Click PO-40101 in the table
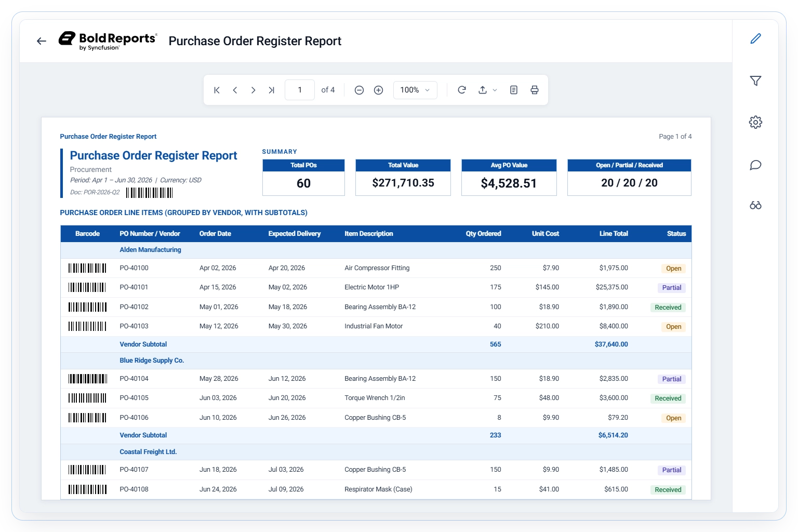Viewport: 798px width, 532px height. (134, 287)
